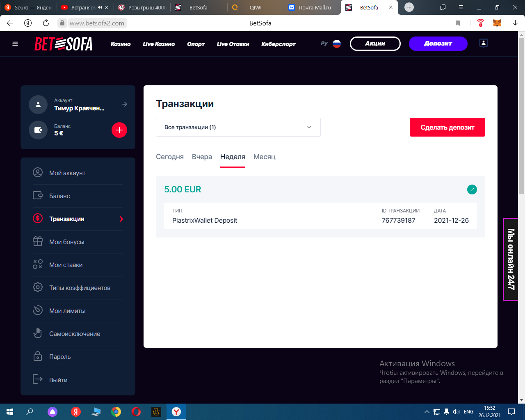Open Транзакции in the sidebar
Viewport: 525px width, 420px height.
coord(78,219)
